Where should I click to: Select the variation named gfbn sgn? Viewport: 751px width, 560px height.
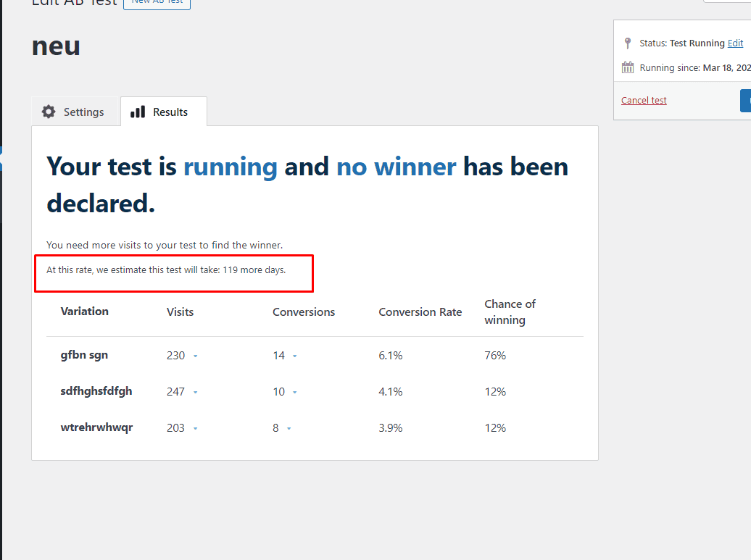[84, 356]
